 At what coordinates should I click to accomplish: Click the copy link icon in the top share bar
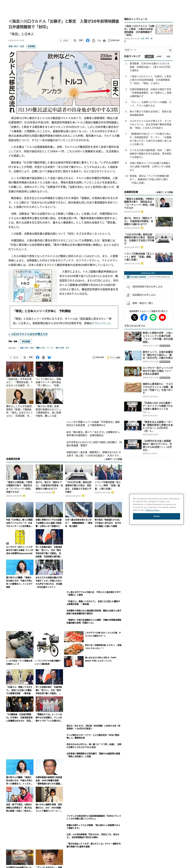click(x=99, y=41)
